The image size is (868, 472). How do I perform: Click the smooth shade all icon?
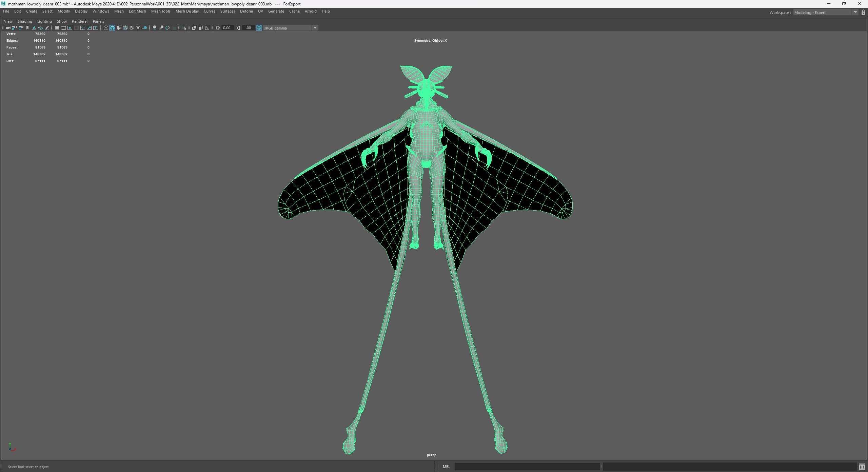112,28
